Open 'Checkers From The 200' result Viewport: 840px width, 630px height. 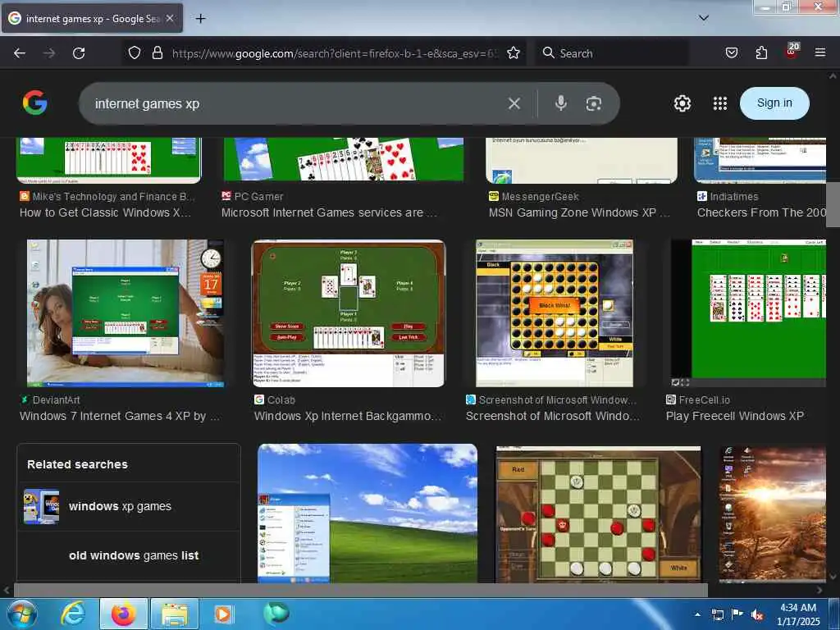pos(761,212)
